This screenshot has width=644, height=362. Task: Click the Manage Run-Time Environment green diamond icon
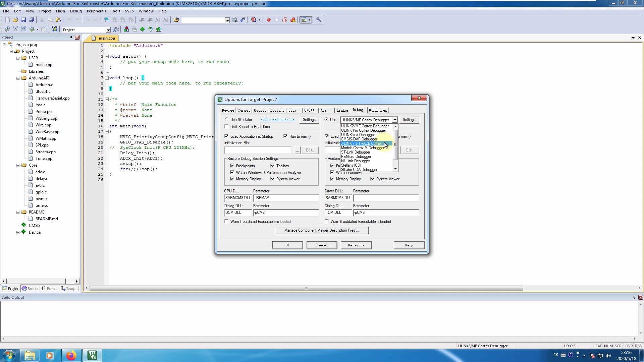pyautogui.click(x=142, y=29)
